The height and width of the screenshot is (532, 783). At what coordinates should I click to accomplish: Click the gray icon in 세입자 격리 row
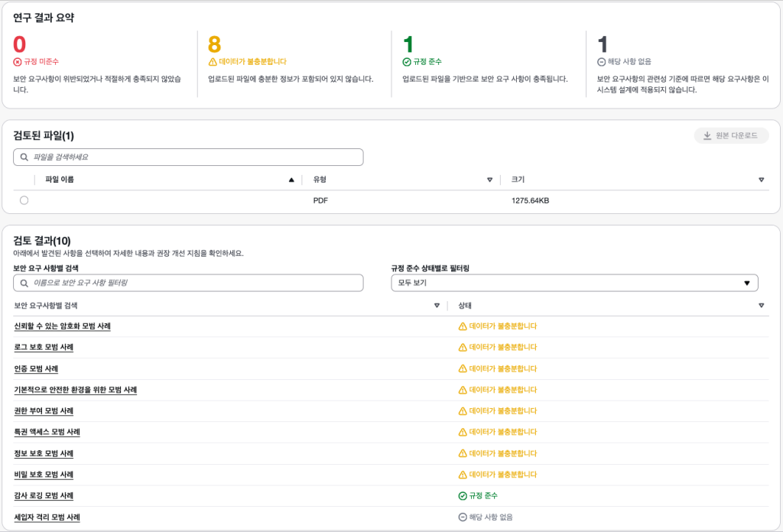pyautogui.click(x=463, y=517)
